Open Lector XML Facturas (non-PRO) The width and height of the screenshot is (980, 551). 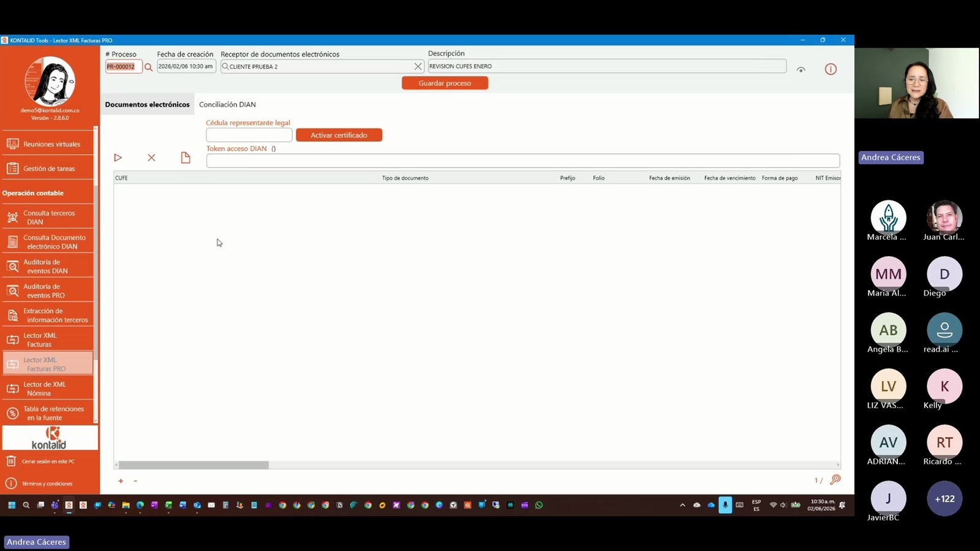pyautogui.click(x=48, y=340)
